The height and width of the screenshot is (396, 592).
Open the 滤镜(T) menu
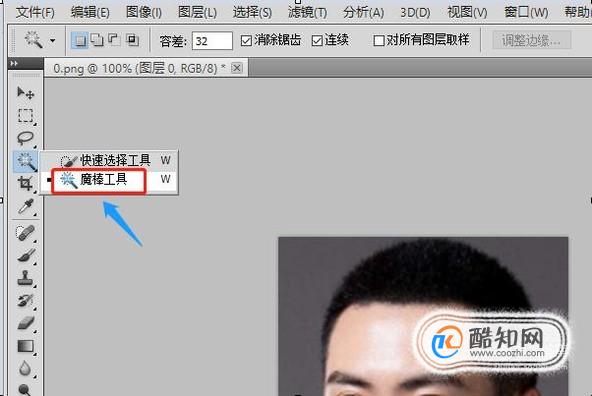307,13
